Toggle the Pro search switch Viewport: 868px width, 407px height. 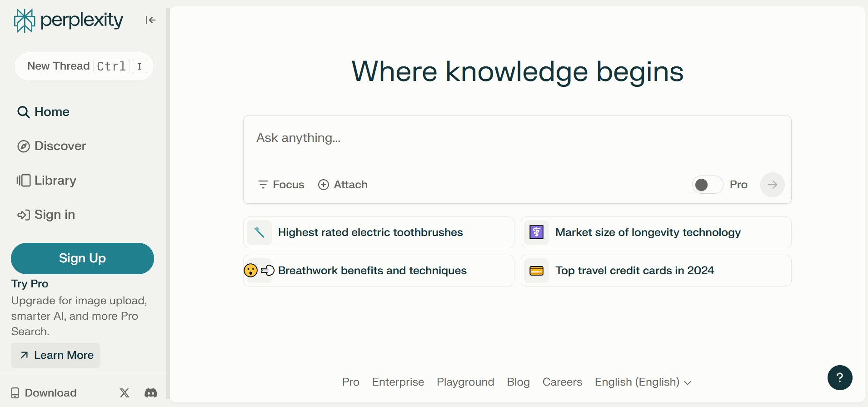(707, 185)
